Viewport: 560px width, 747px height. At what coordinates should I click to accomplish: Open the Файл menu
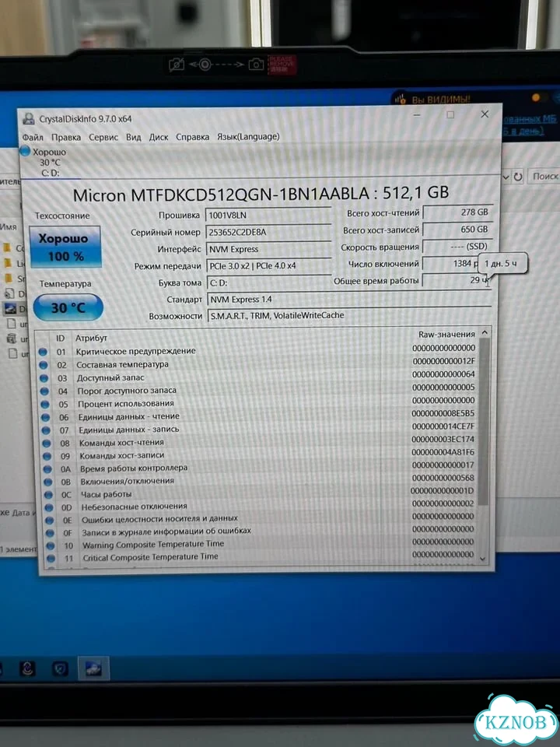tap(33, 138)
